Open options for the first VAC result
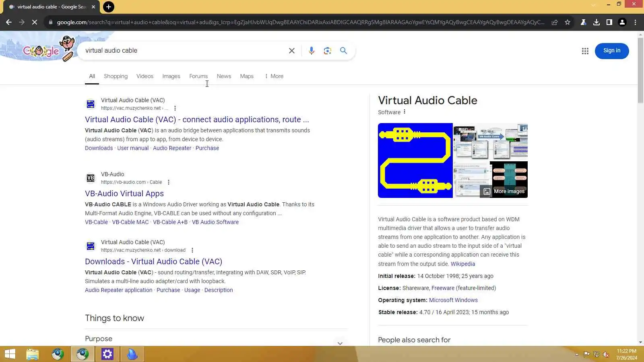Viewport: 644px width, 362px height. [175, 108]
